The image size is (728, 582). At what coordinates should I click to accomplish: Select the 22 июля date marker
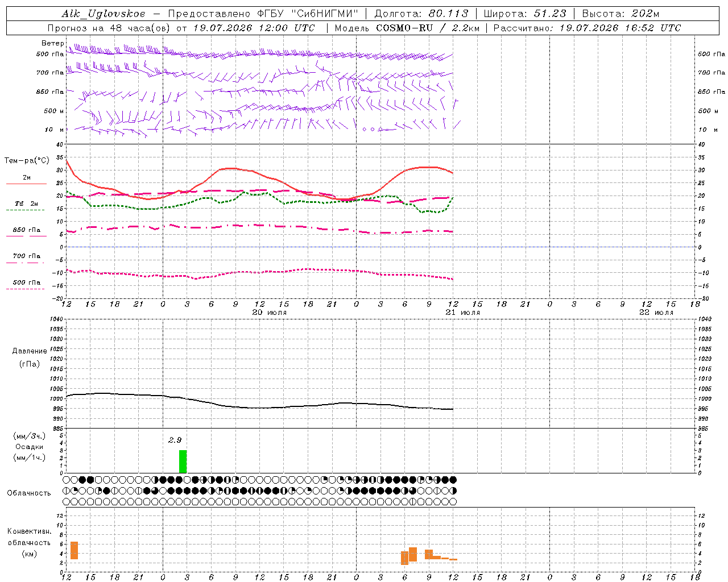(x=656, y=313)
